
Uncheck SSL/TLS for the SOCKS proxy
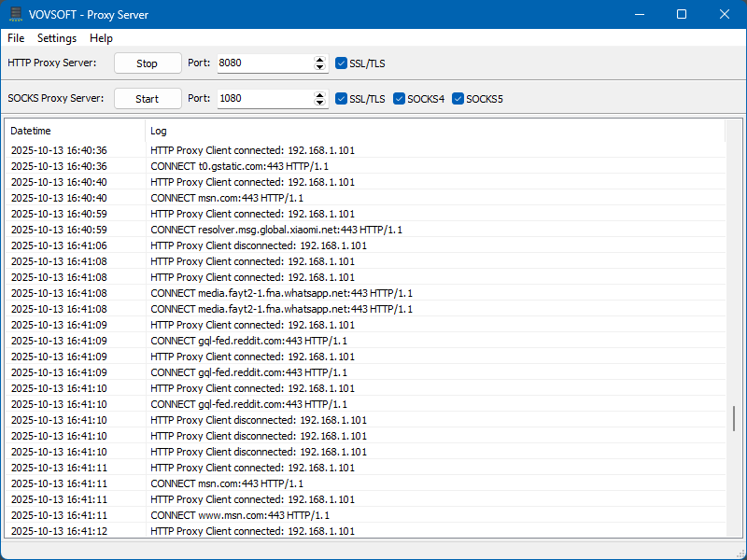pyautogui.click(x=341, y=98)
